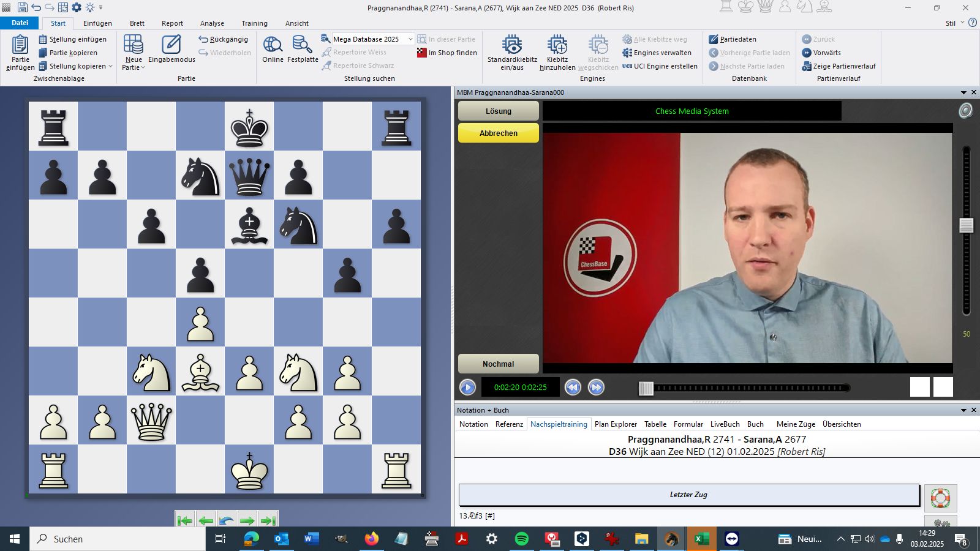Click the Festplatte search icon

coord(302,45)
